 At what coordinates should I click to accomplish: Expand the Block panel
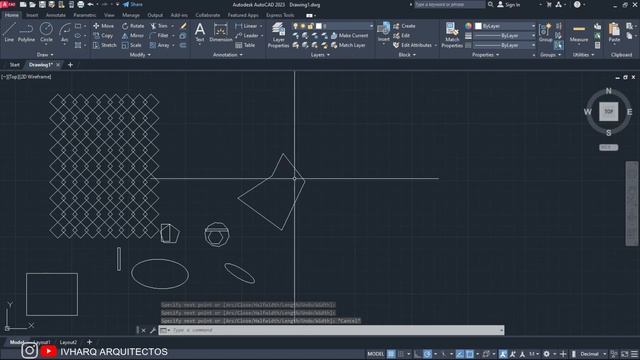(407, 55)
